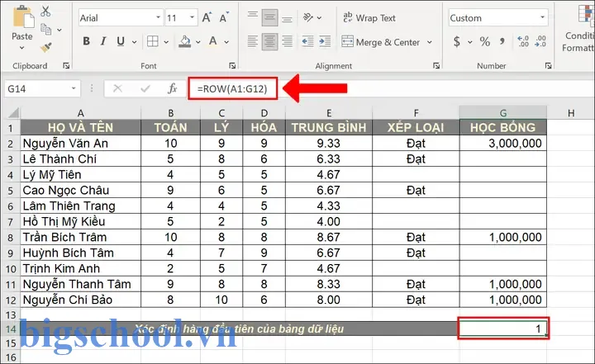Image resolution: width=595 pixels, height=364 pixels.
Task: Increase decimal places
Action: (x=523, y=41)
